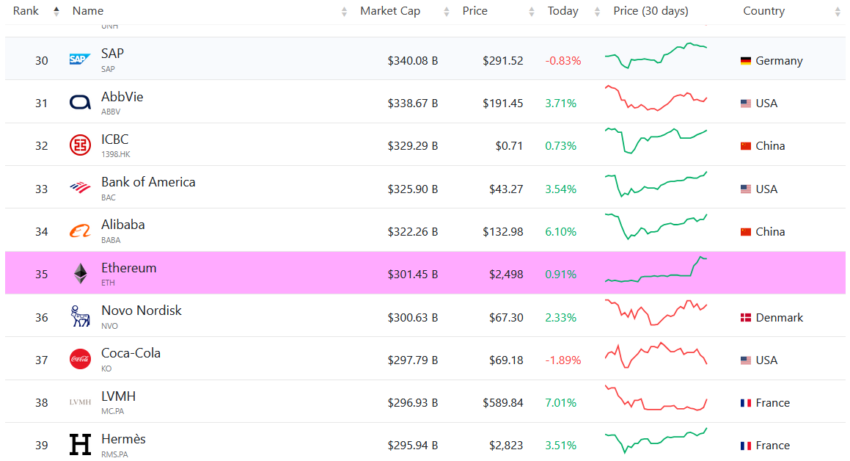850x461 pixels.
Task: Open the LVMH company link
Action: pyautogui.click(x=118, y=396)
